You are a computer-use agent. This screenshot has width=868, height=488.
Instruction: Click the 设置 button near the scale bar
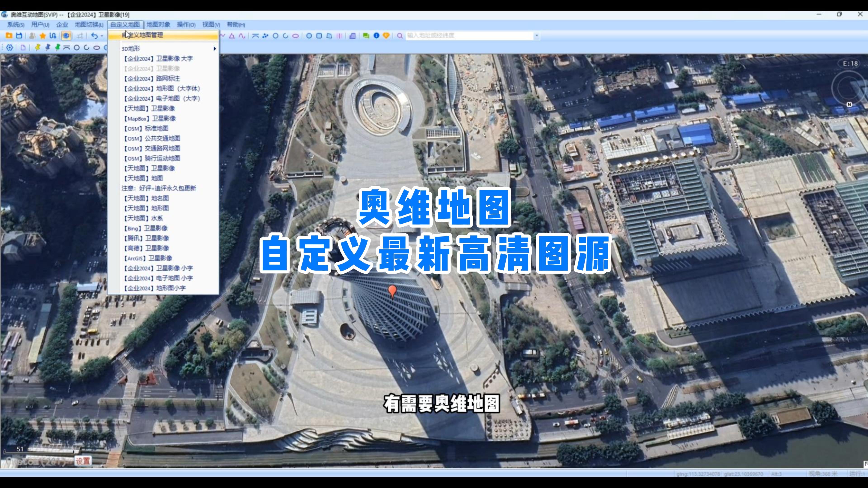[83, 461]
